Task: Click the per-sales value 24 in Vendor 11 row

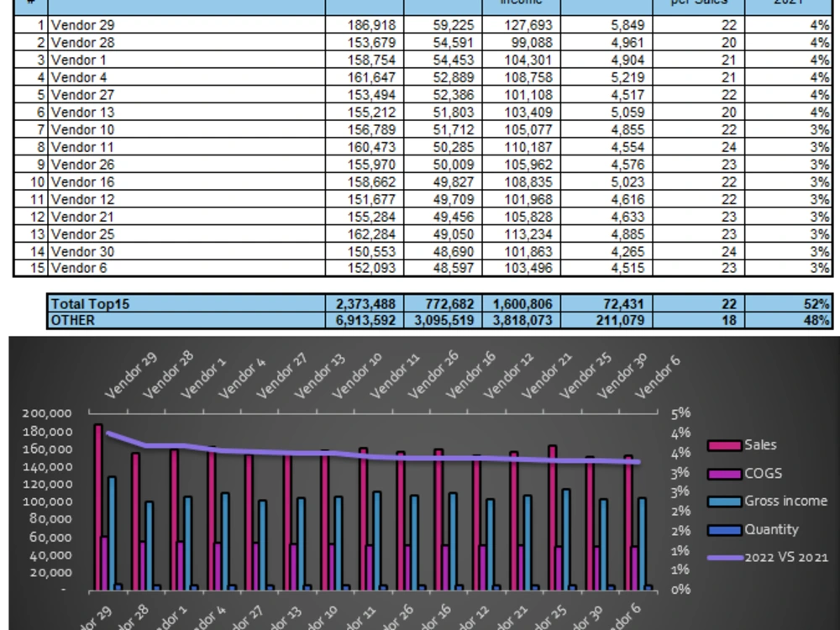Action: (x=699, y=147)
